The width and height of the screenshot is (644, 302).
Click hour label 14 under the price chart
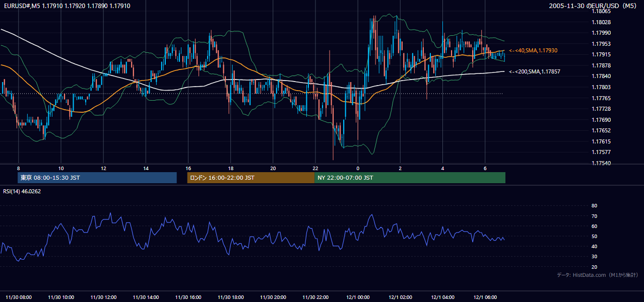[x=146, y=168]
